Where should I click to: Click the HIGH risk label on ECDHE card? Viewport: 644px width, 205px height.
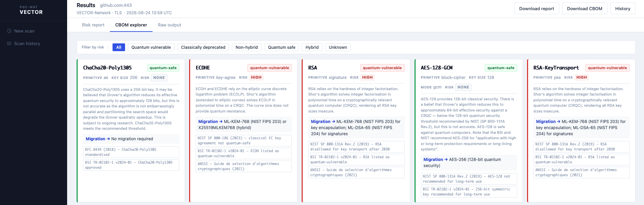(256, 77)
